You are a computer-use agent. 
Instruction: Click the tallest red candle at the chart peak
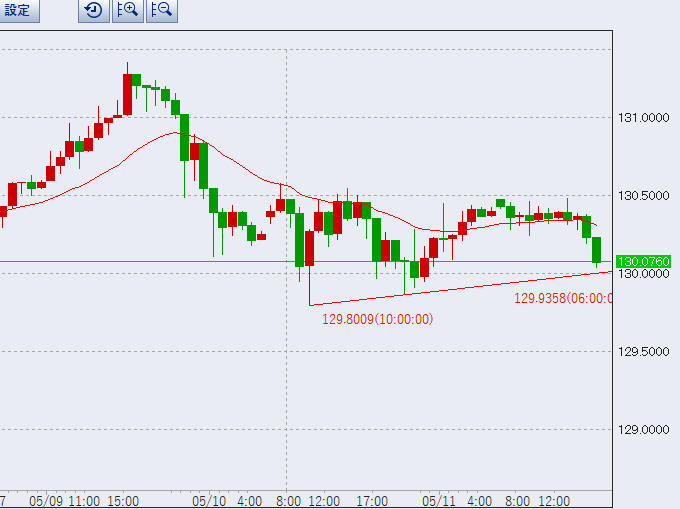point(128,95)
